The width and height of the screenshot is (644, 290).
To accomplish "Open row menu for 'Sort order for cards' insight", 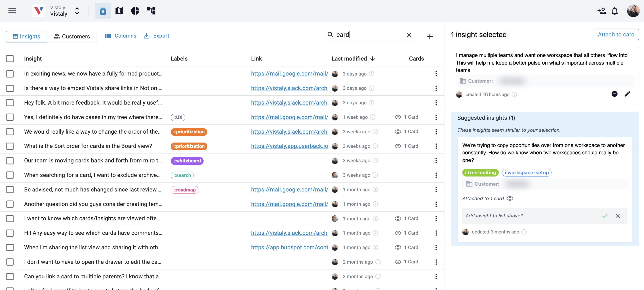I will [436, 146].
